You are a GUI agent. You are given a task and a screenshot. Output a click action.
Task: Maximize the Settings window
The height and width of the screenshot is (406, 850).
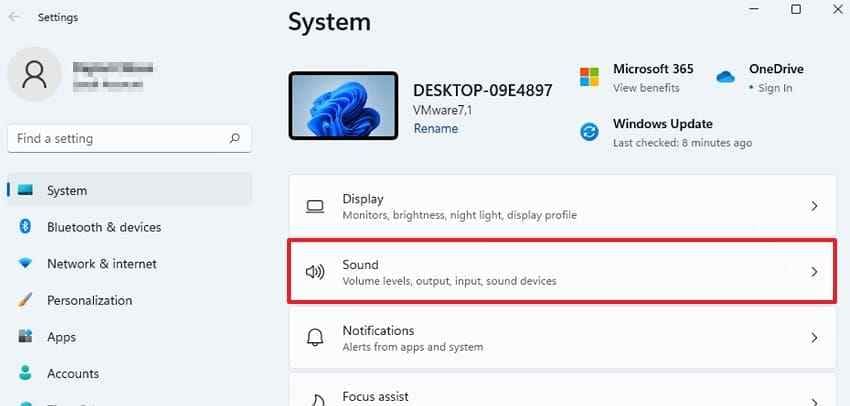[796, 9]
